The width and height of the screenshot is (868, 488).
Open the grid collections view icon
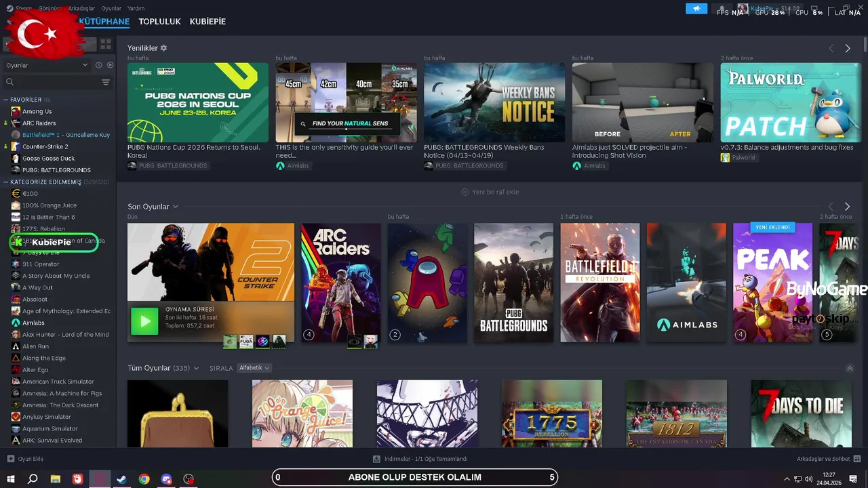pyautogui.click(x=106, y=44)
